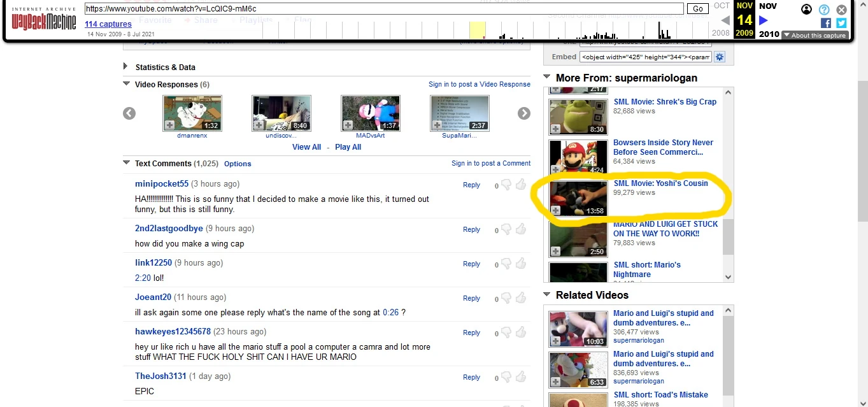Show next video responses with right arrow

tap(524, 113)
